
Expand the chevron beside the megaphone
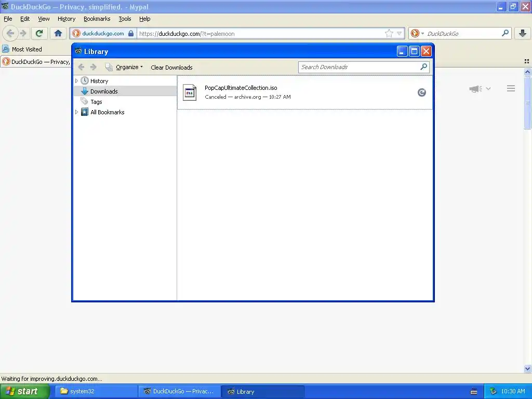coord(488,88)
